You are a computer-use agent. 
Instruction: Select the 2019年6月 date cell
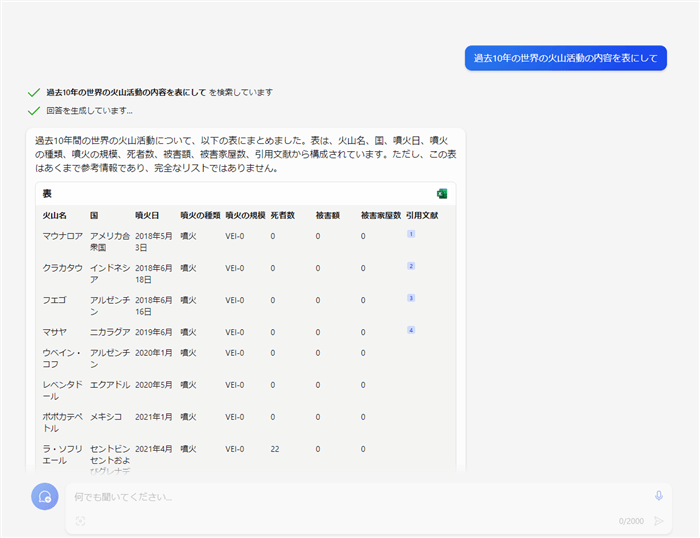click(x=154, y=332)
